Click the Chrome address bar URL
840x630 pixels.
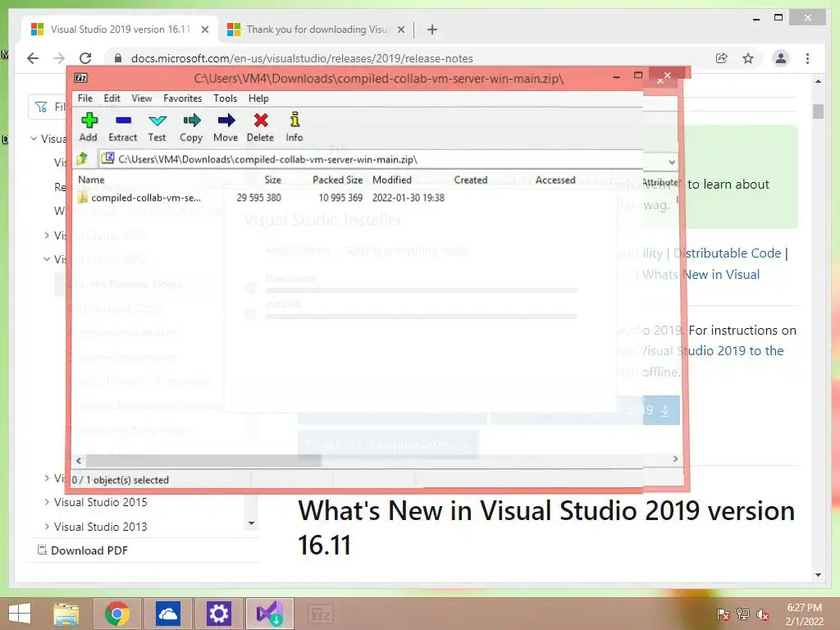[302, 58]
